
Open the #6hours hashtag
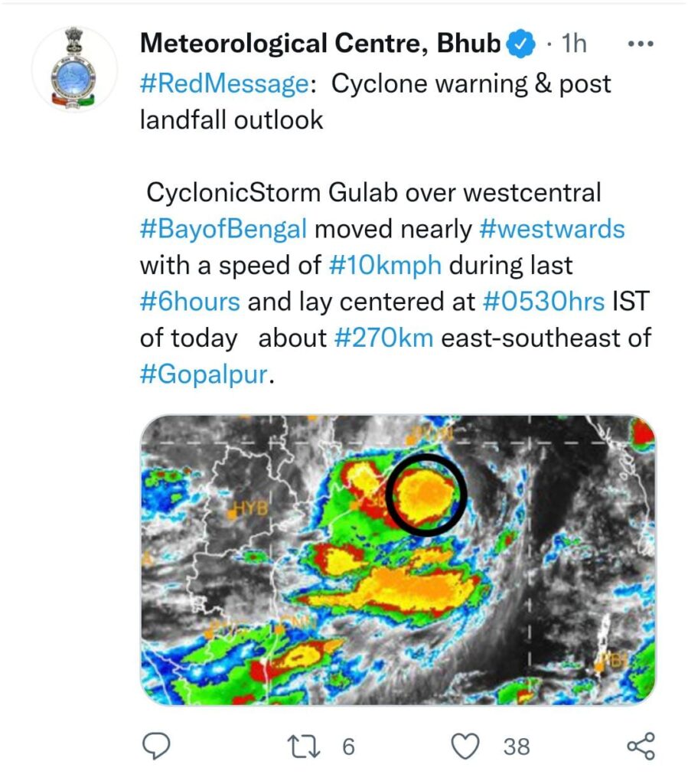point(190,302)
